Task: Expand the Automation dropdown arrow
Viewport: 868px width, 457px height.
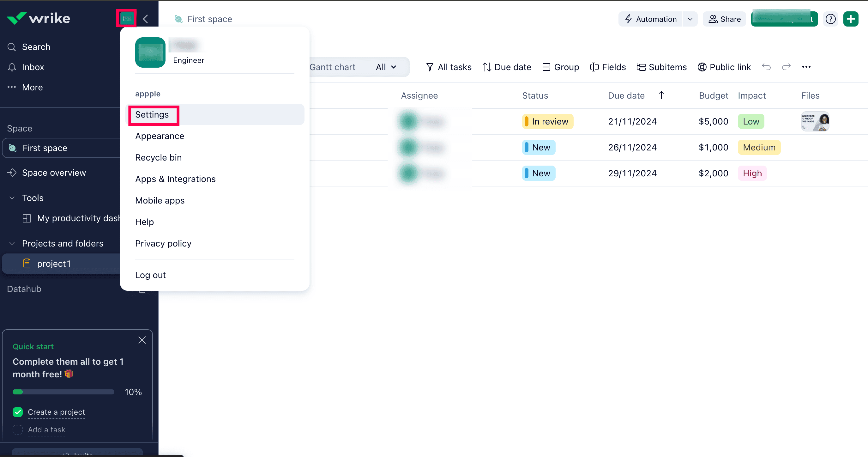Action: [x=690, y=19]
